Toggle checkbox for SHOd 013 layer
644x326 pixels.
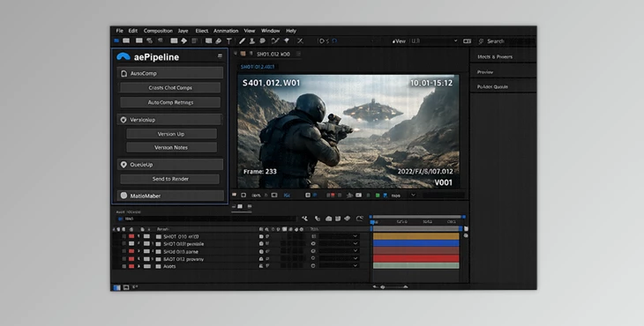click(124, 251)
